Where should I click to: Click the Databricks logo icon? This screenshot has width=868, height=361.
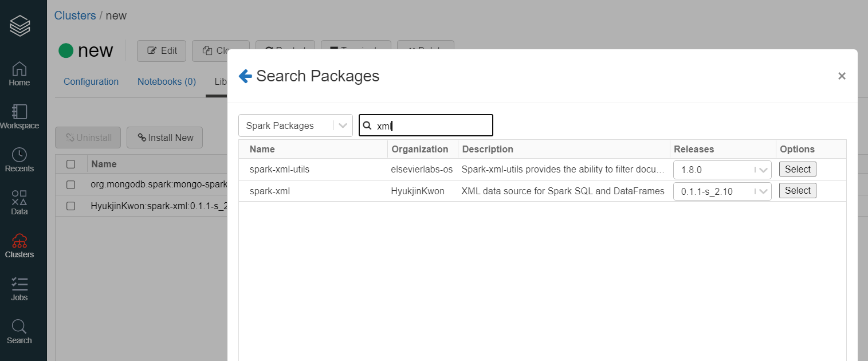pos(20,25)
